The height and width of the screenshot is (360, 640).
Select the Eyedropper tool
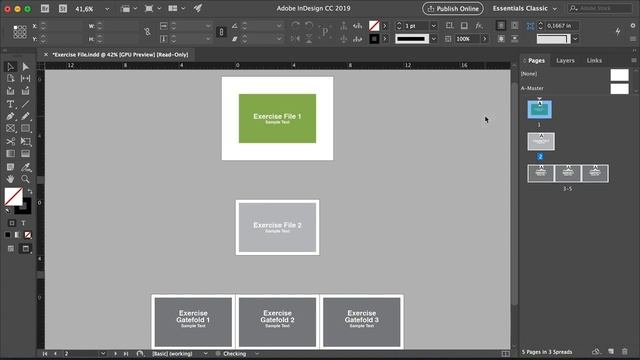click(25, 167)
